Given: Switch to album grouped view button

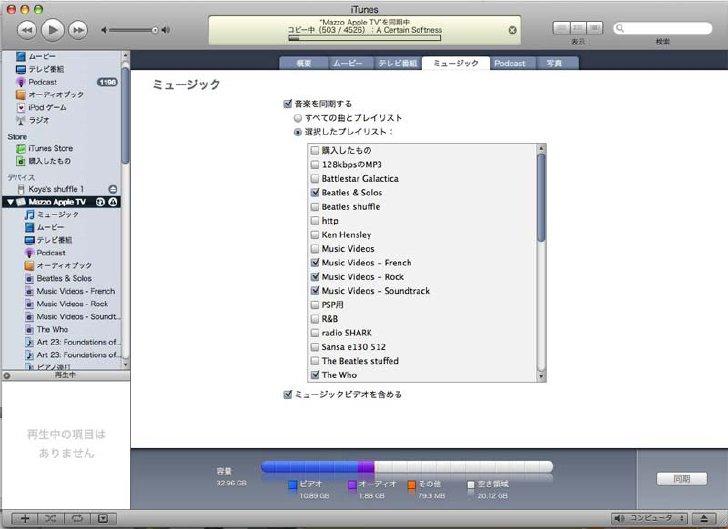Looking at the screenshot, I should point(578,28).
